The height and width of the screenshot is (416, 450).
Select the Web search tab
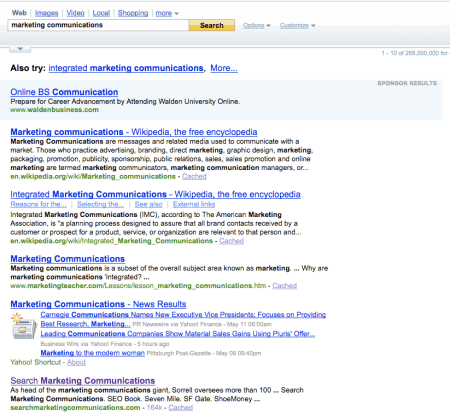coord(19,13)
